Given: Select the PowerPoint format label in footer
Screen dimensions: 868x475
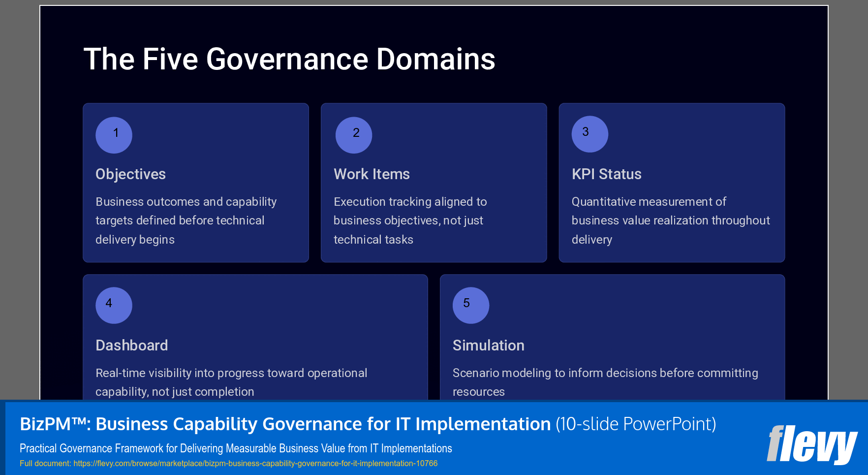Looking at the screenshot, I should click(x=636, y=424).
